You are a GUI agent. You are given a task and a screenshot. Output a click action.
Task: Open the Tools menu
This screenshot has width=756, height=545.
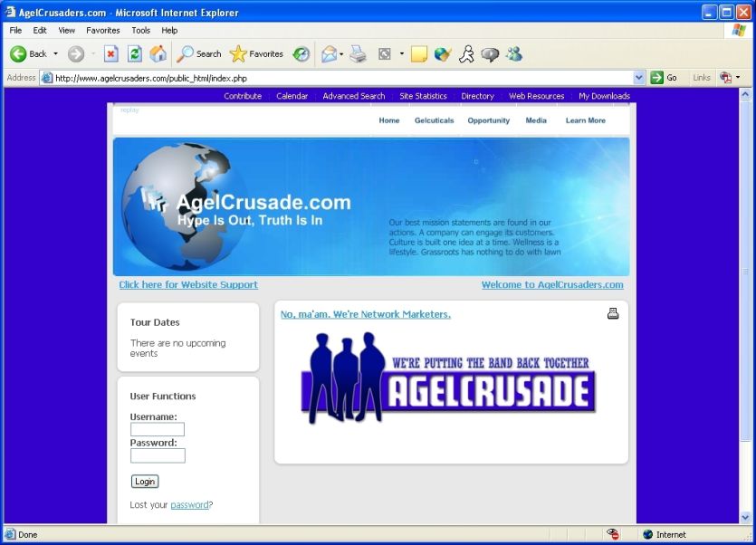[x=140, y=30]
